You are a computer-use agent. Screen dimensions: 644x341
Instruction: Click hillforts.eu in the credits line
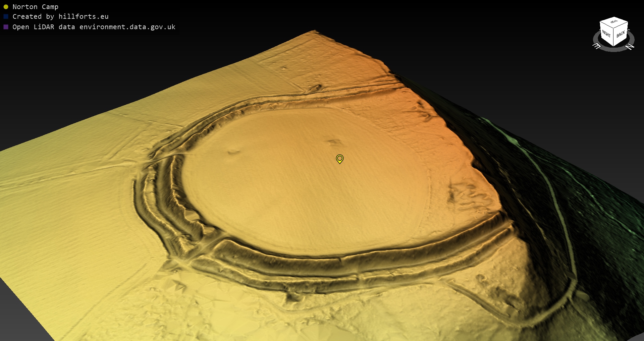click(84, 16)
